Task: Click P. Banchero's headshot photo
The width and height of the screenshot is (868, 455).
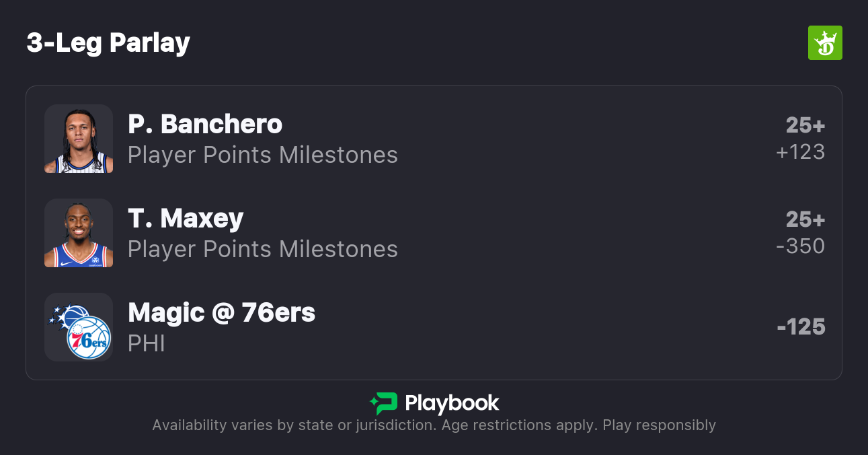Action: point(79,139)
